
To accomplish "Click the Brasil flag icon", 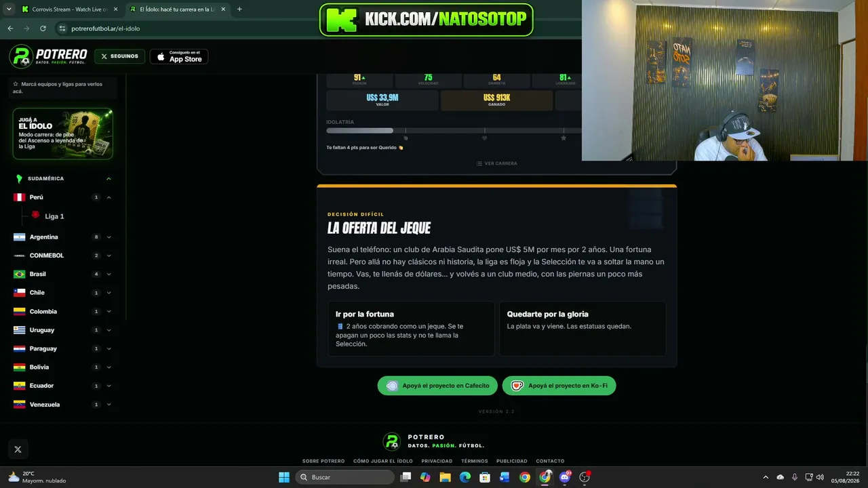I will [19, 274].
